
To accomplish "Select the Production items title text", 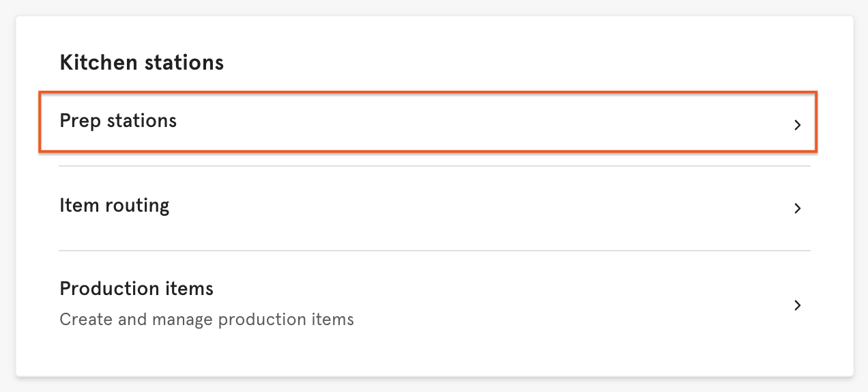I will click(136, 289).
